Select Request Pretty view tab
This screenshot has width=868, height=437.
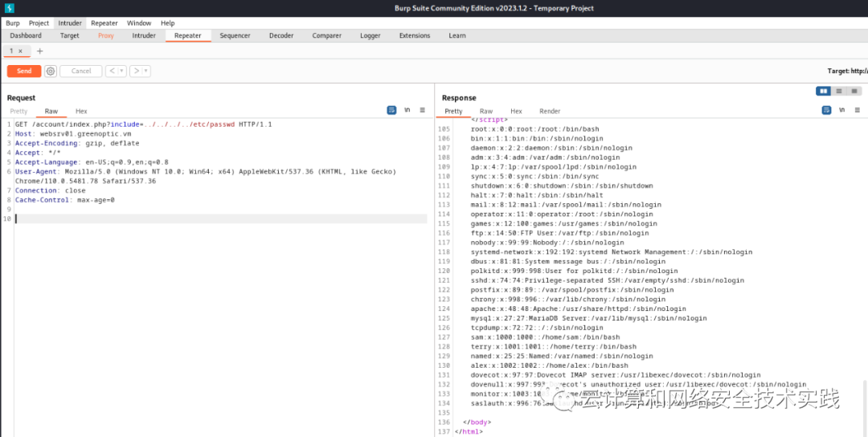(x=18, y=111)
